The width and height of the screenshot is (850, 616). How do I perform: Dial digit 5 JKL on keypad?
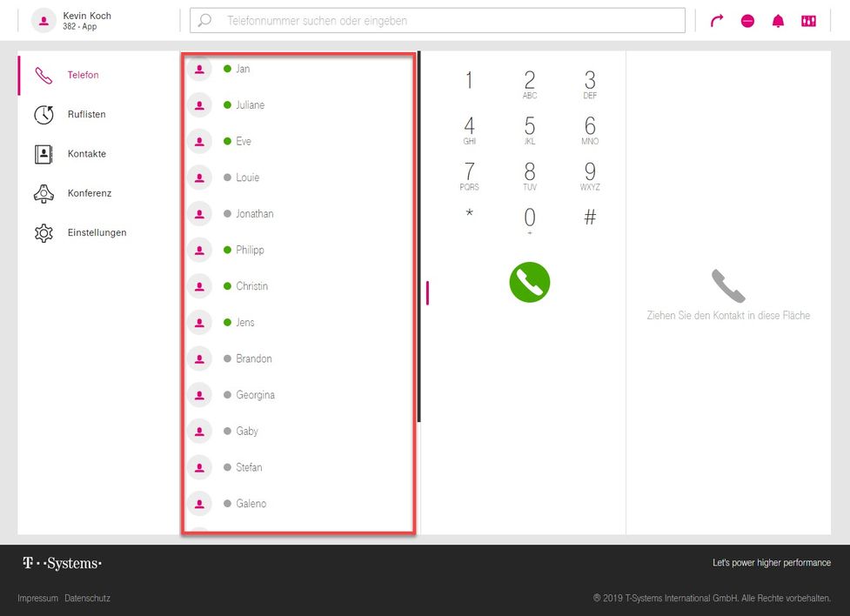click(x=530, y=131)
